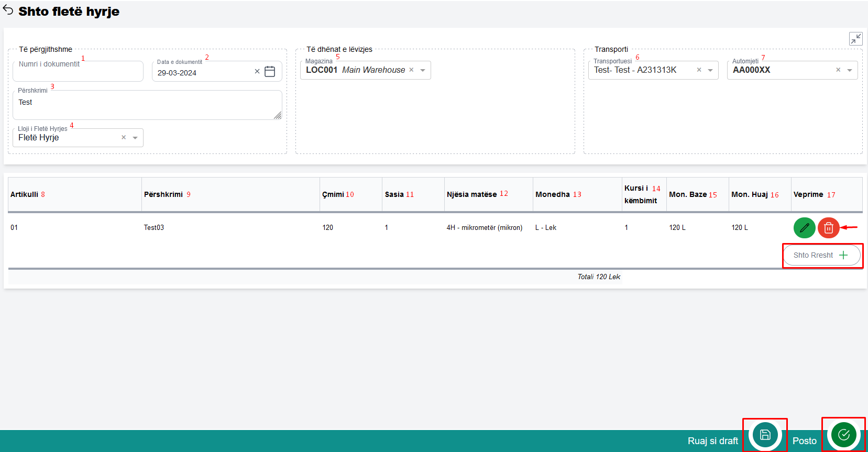868x452 pixels.
Task: Click the Posto checkmark icon
Action: 843,435
